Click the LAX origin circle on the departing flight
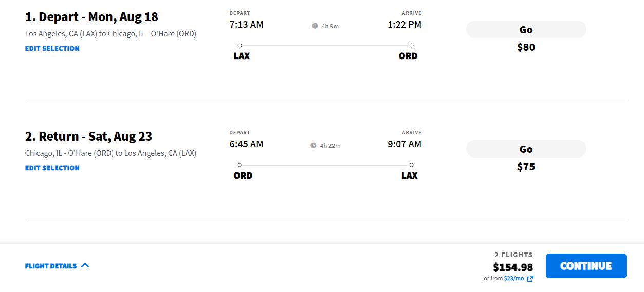This screenshot has width=644, height=292. 240,45
